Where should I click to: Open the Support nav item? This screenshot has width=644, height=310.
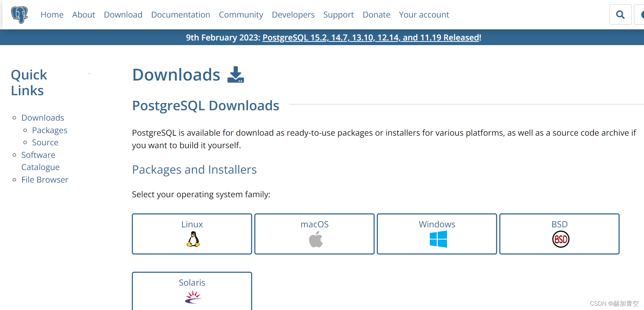[x=338, y=15]
